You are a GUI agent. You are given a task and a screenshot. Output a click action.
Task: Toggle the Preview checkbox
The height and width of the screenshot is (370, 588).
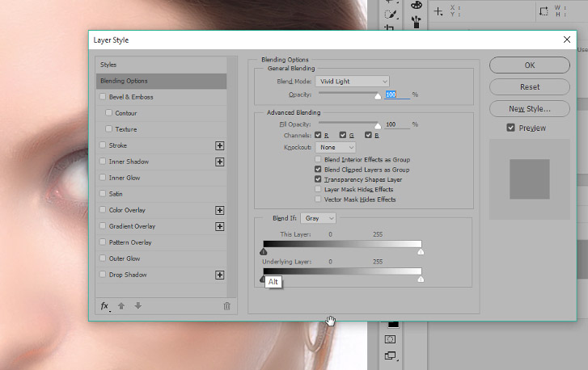click(510, 128)
